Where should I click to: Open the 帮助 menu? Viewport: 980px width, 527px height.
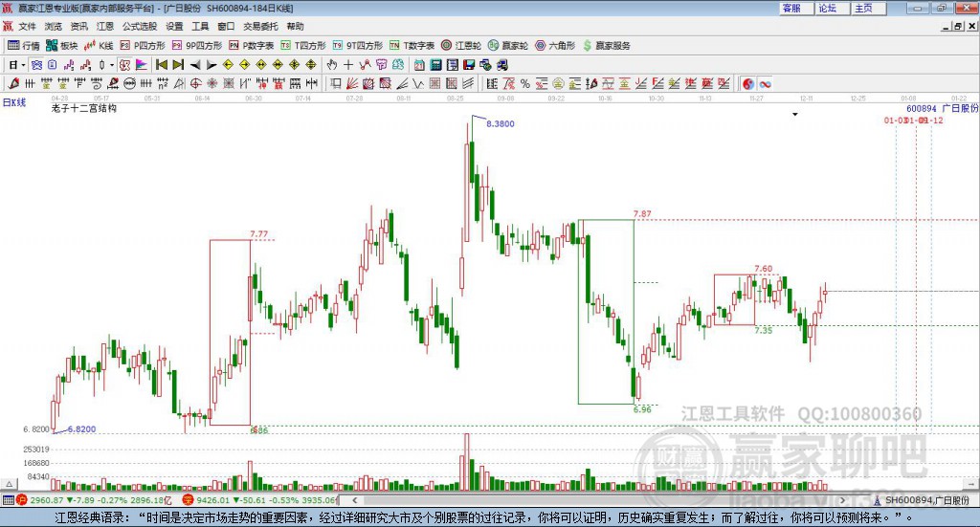click(295, 26)
